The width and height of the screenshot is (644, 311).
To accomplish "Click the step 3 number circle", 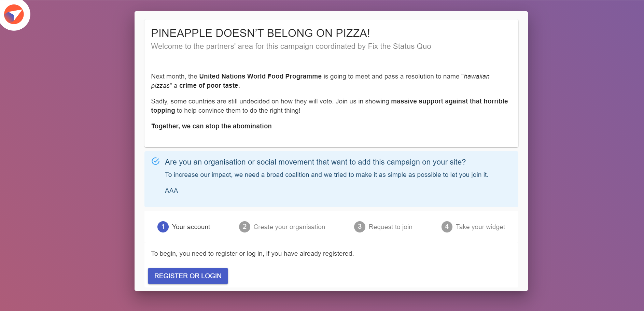I will point(360,227).
